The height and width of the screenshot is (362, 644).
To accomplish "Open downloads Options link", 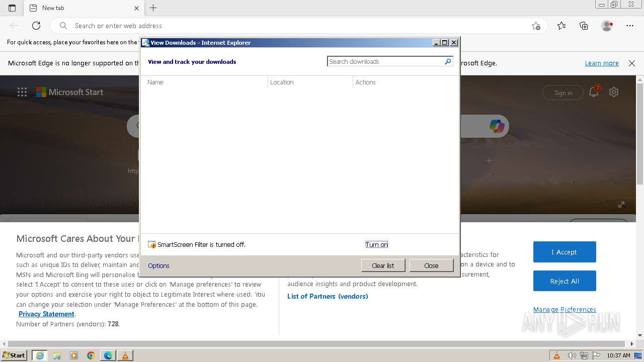I will click(x=158, y=265).
